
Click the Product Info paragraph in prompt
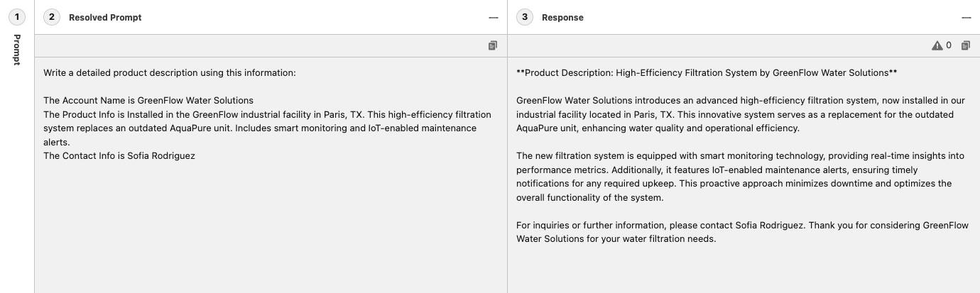(x=267, y=128)
